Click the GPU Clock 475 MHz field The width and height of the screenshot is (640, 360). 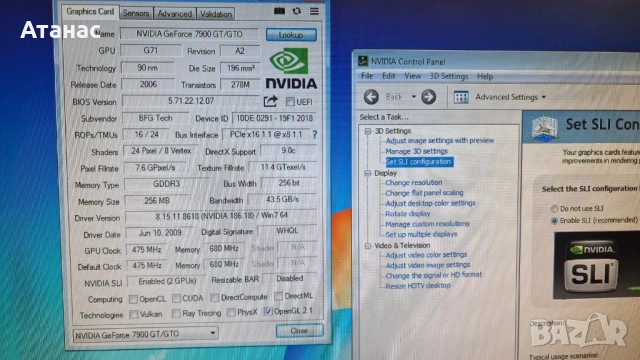coord(146,249)
